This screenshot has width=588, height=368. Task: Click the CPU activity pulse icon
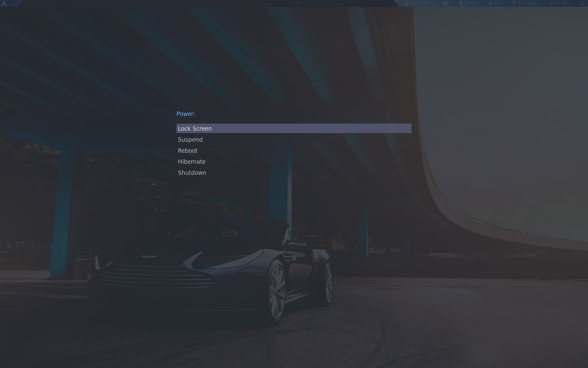pyautogui.click(x=490, y=3)
